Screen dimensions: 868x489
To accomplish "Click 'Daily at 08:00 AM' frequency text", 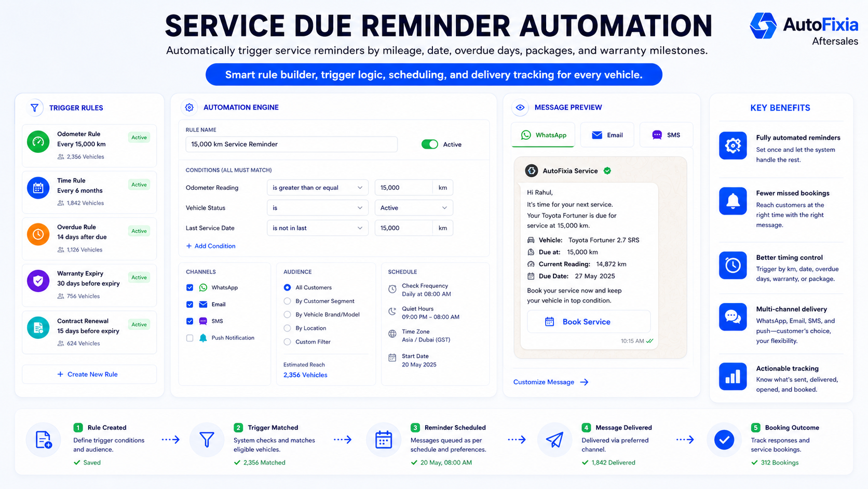I will click(426, 294).
